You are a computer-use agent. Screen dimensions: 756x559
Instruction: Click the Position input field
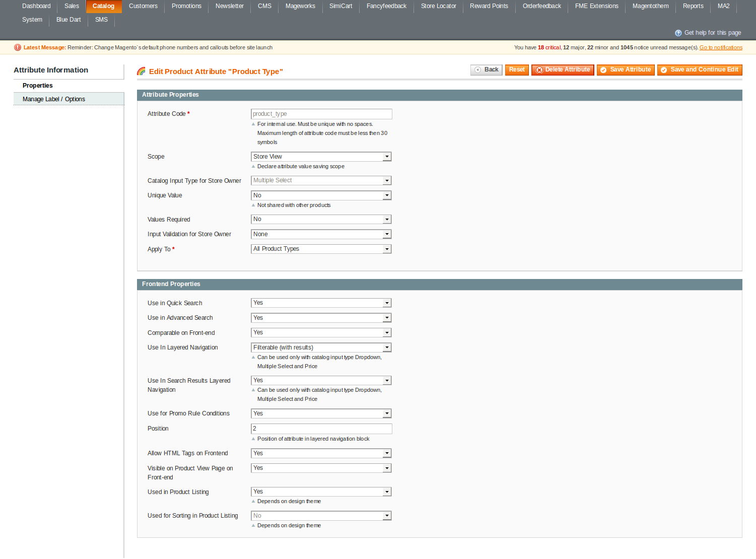point(321,429)
